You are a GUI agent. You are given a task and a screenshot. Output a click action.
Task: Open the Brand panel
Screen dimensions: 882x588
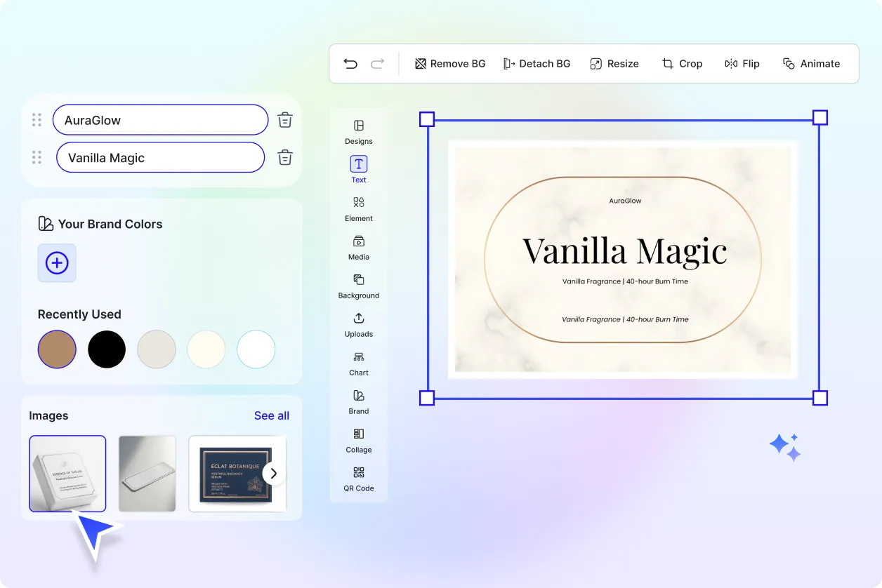pyautogui.click(x=358, y=402)
